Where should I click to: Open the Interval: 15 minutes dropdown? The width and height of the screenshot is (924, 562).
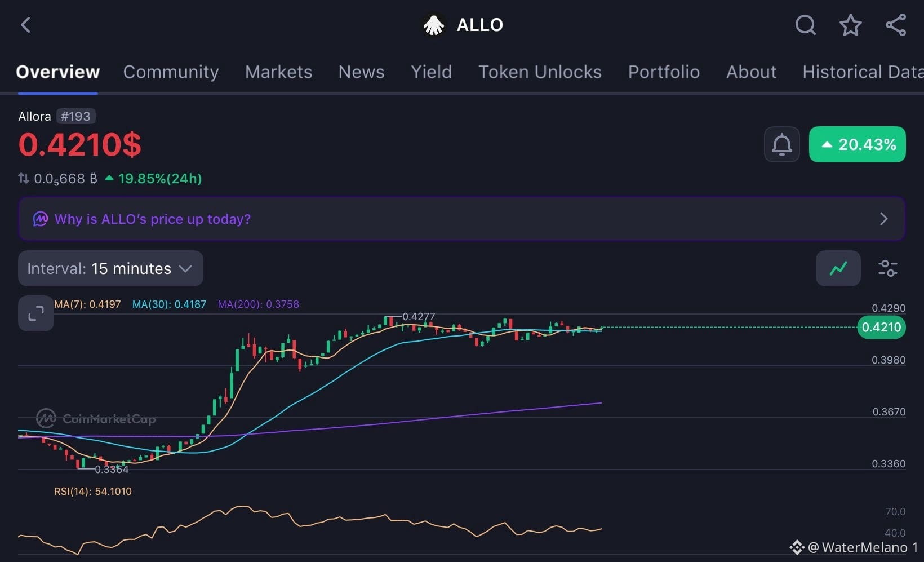[110, 268]
